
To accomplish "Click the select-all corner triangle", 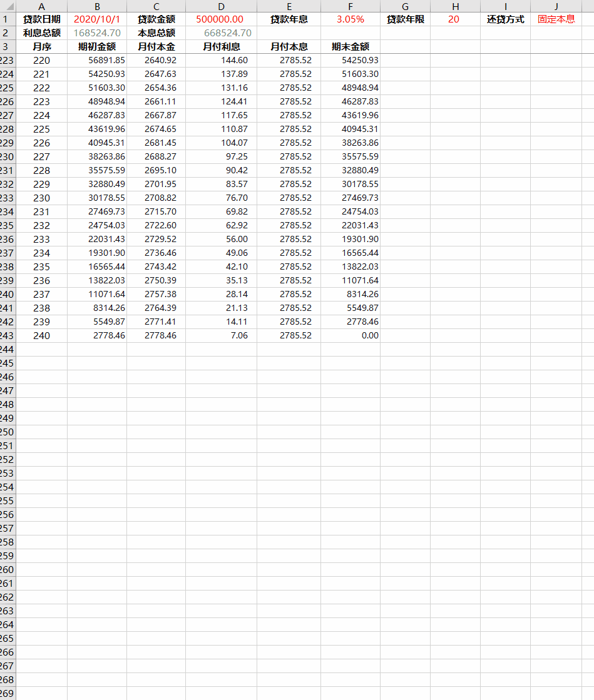I will [9, 6].
